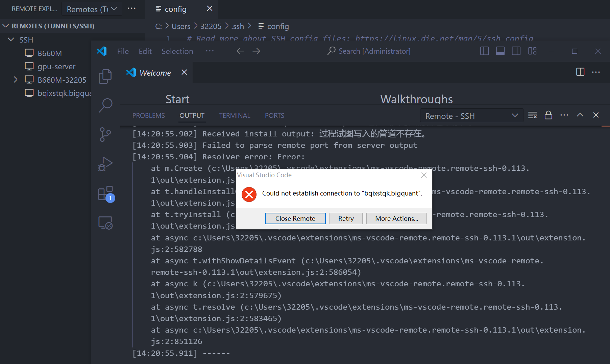Open the File menu

123,51
